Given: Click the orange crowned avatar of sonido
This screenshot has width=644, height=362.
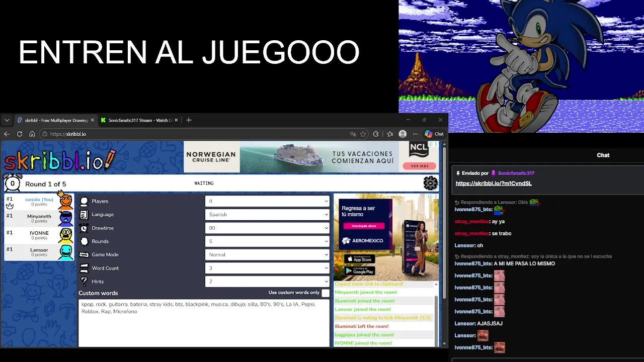Looking at the screenshot, I should (x=65, y=201).
